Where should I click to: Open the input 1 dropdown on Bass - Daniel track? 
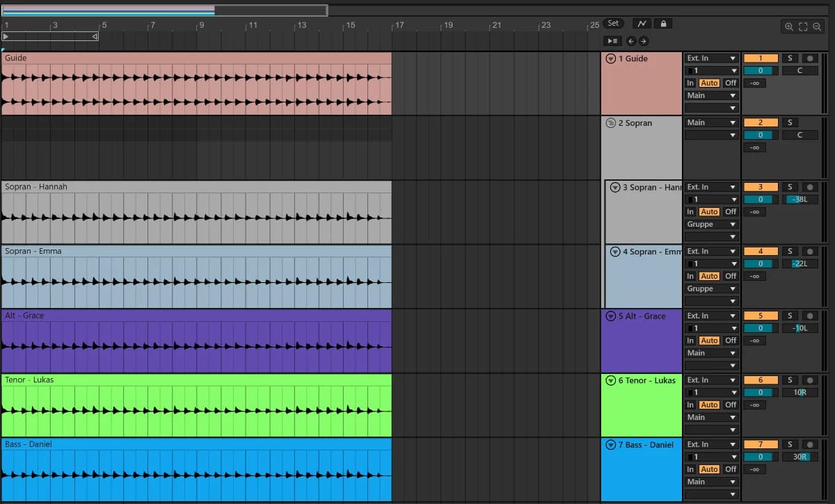tap(711, 457)
